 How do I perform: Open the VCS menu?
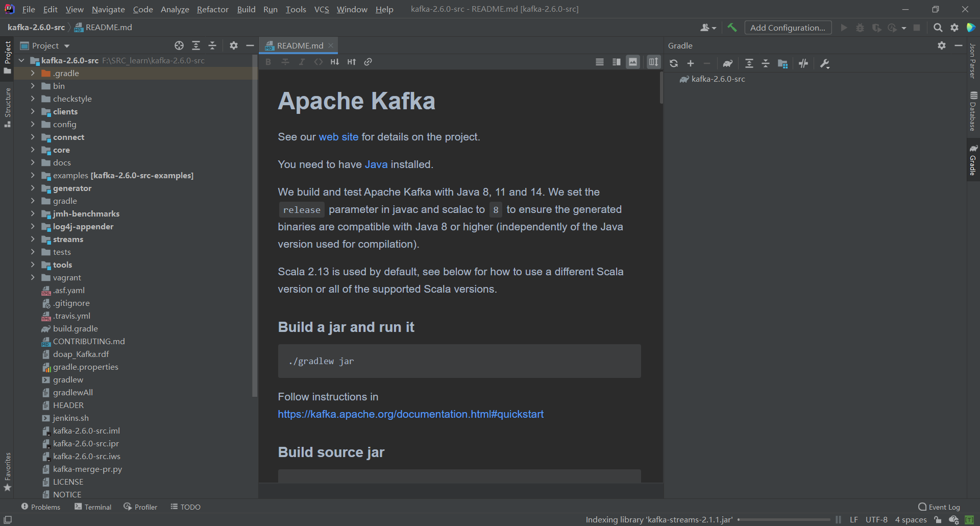point(322,9)
